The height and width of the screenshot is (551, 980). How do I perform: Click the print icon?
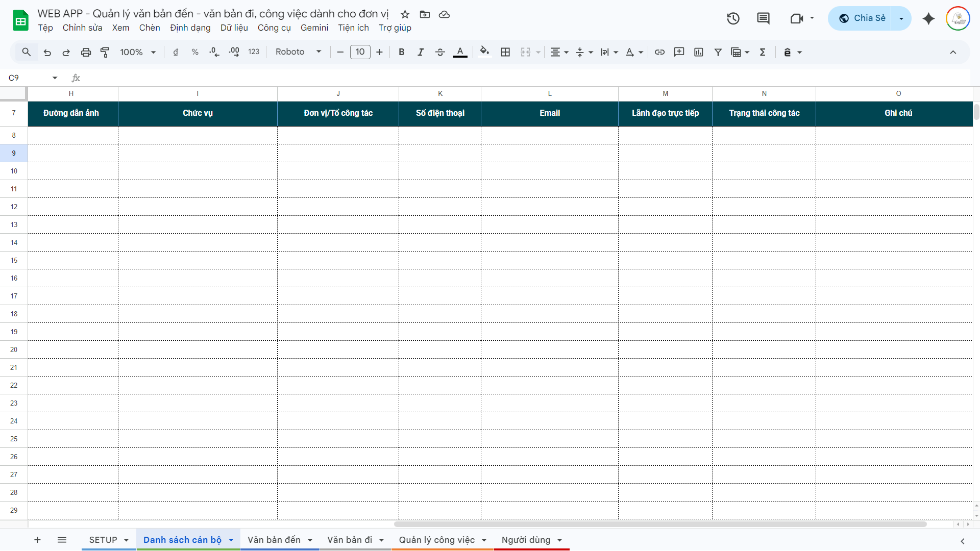(x=86, y=52)
